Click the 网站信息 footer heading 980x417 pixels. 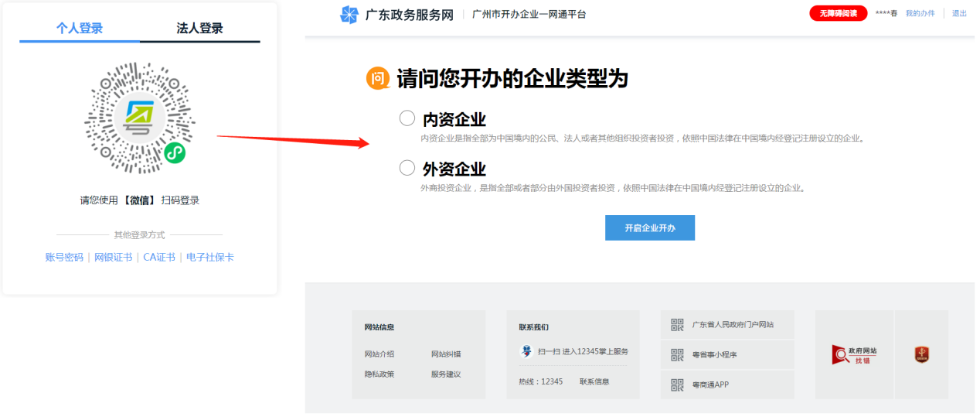pyautogui.click(x=379, y=327)
